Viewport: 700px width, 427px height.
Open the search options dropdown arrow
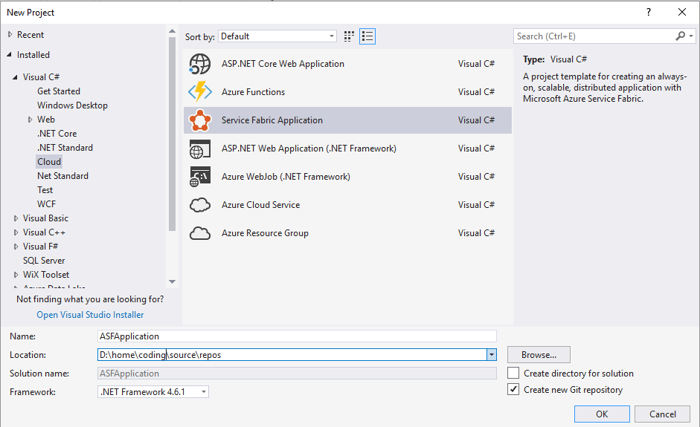pyautogui.click(x=691, y=36)
